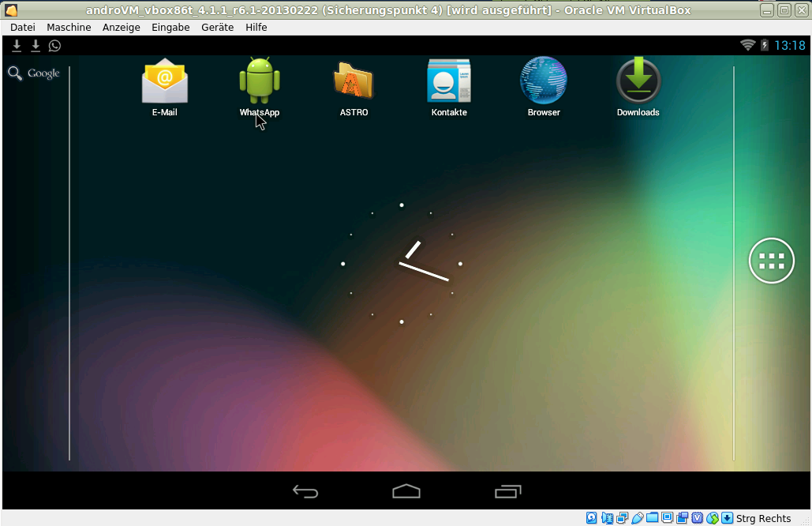Open the Maschine menu
This screenshot has height=526, width=812.
coord(69,27)
